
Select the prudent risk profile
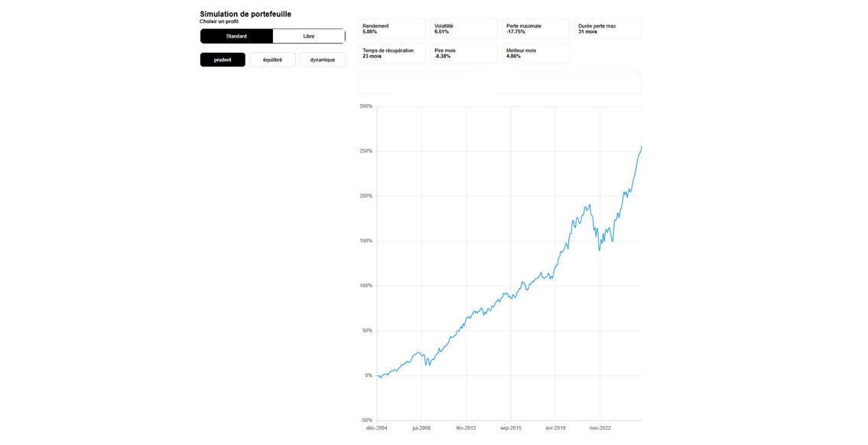point(222,59)
